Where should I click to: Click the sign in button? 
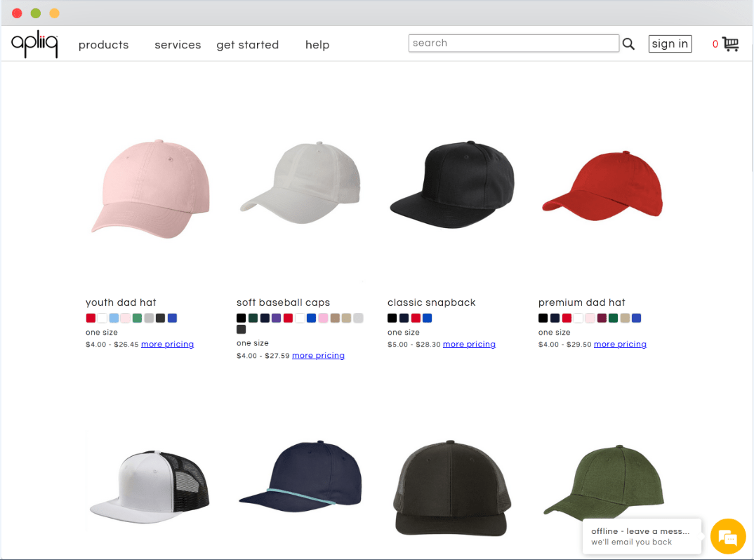coord(670,44)
